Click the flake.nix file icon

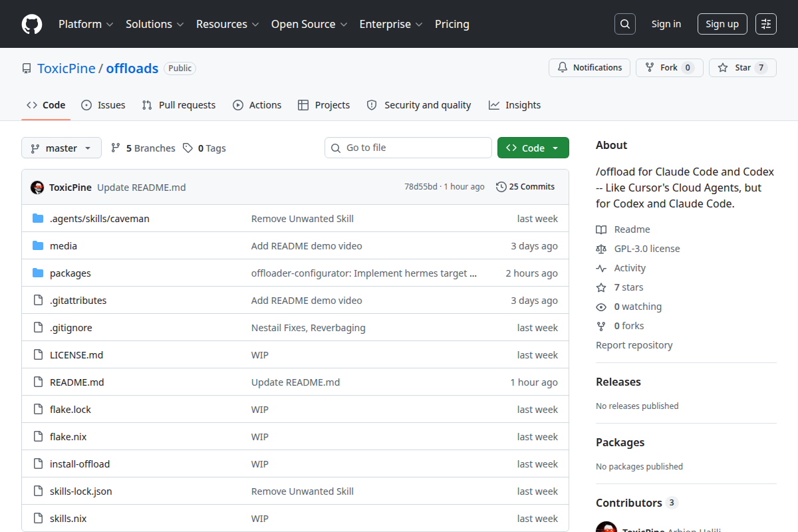pyautogui.click(x=38, y=437)
